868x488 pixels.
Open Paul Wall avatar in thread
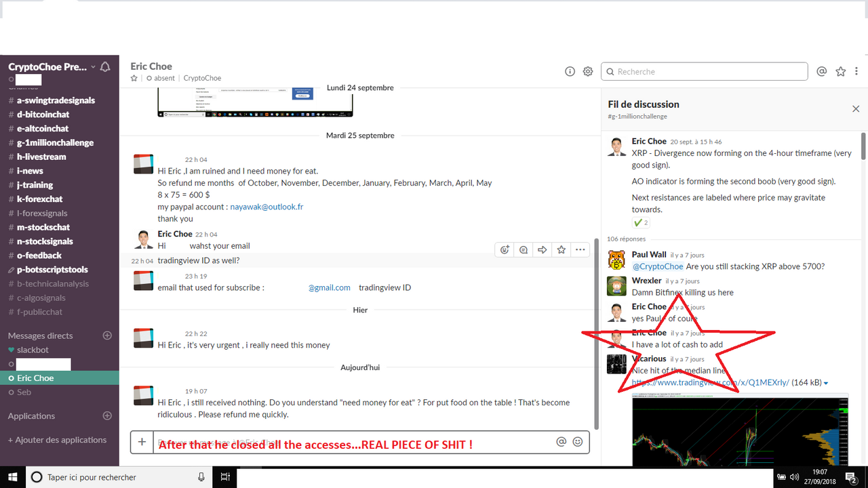[x=616, y=260]
